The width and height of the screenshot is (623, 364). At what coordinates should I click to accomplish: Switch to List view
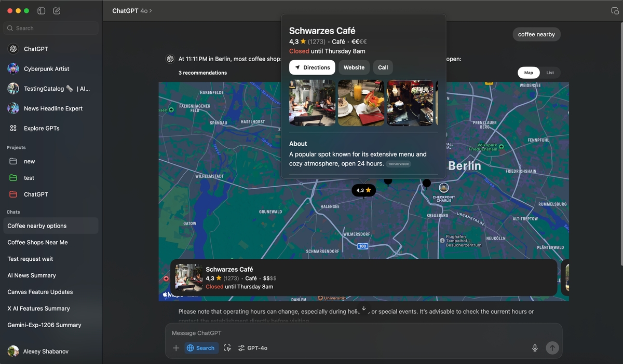coord(550,73)
